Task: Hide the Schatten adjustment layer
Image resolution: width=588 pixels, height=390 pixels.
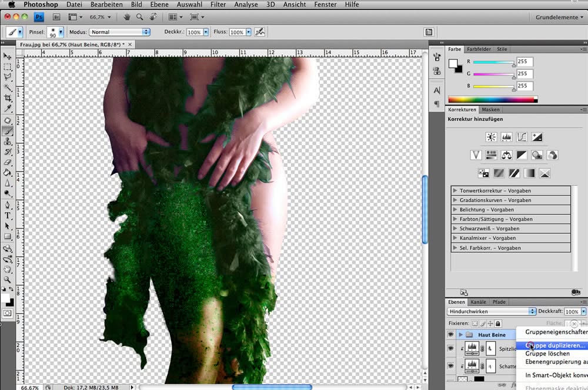Action: [x=450, y=366]
